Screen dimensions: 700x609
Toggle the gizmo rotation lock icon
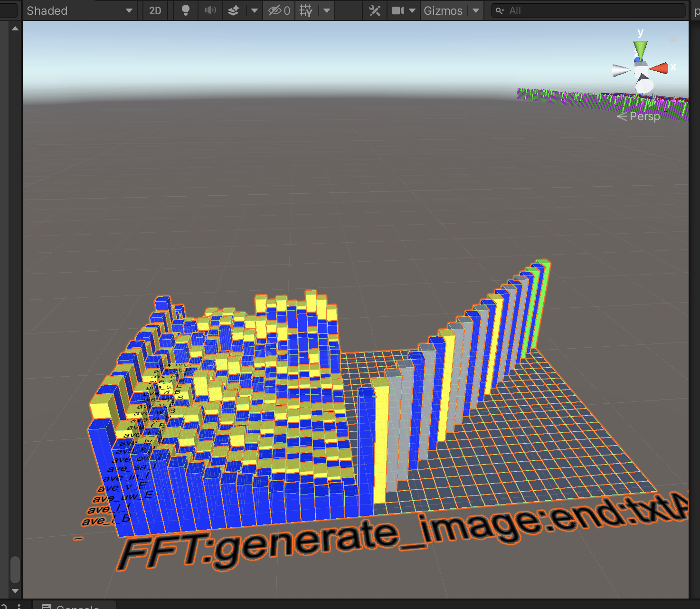673,38
